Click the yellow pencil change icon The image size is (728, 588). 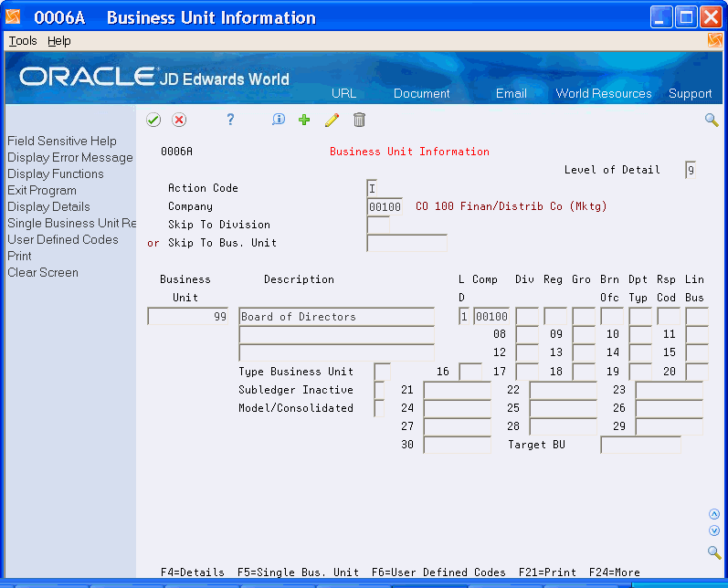point(332,120)
